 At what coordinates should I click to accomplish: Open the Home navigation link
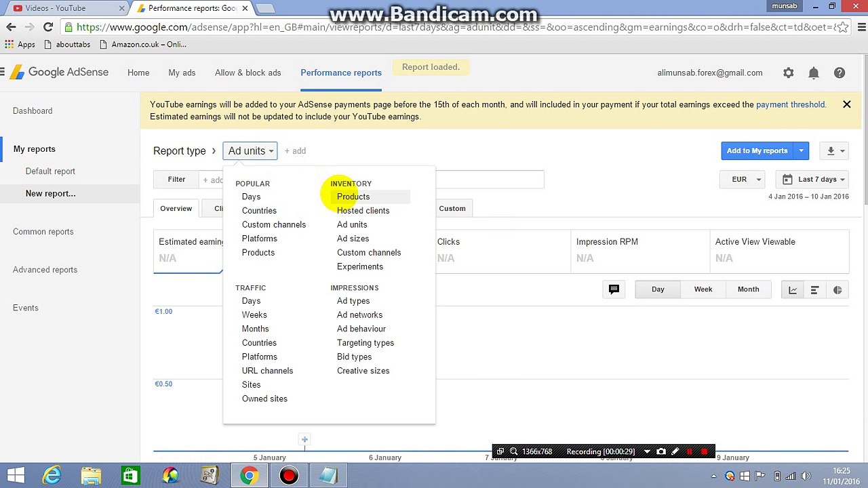click(x=138, y=73)
